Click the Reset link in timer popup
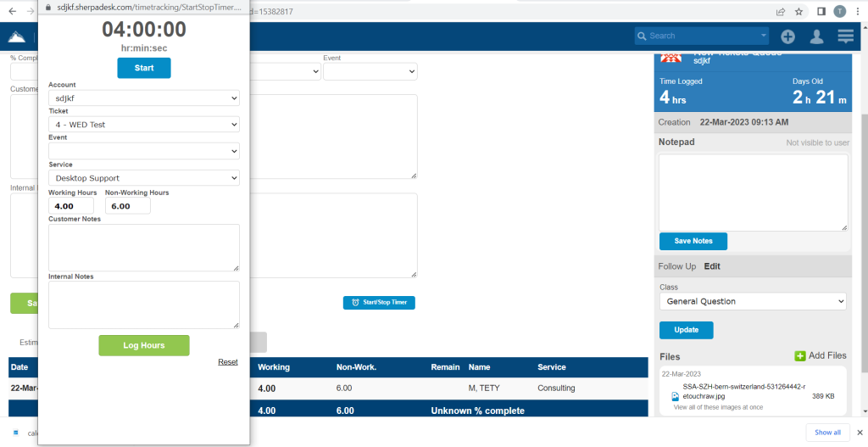Viewport: 868px width, 447px height. coord(227,361)
